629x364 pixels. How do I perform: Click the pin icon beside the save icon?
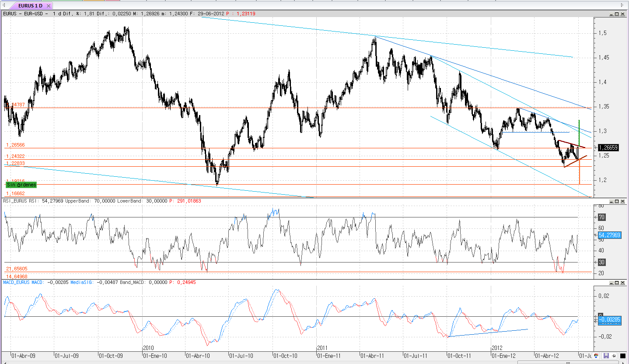tap(615, 356)
